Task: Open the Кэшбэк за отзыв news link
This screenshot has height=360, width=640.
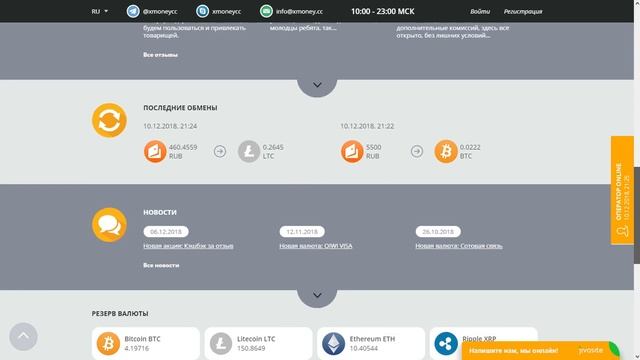Action: 188,246
